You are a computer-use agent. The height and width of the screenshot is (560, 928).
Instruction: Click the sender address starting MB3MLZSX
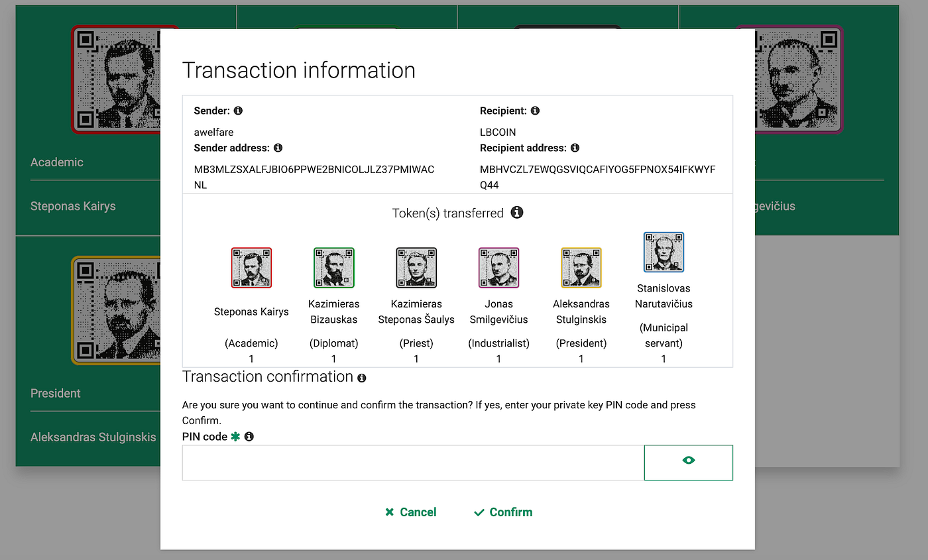pyautogui.click(x=314, y=177)
